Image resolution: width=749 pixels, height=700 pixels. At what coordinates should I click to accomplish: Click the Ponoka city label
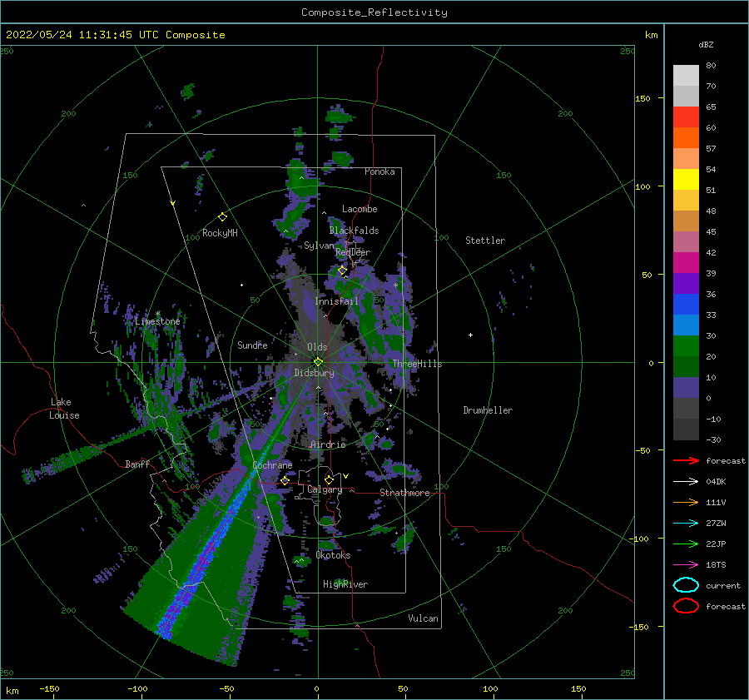[x=379, y=171]
